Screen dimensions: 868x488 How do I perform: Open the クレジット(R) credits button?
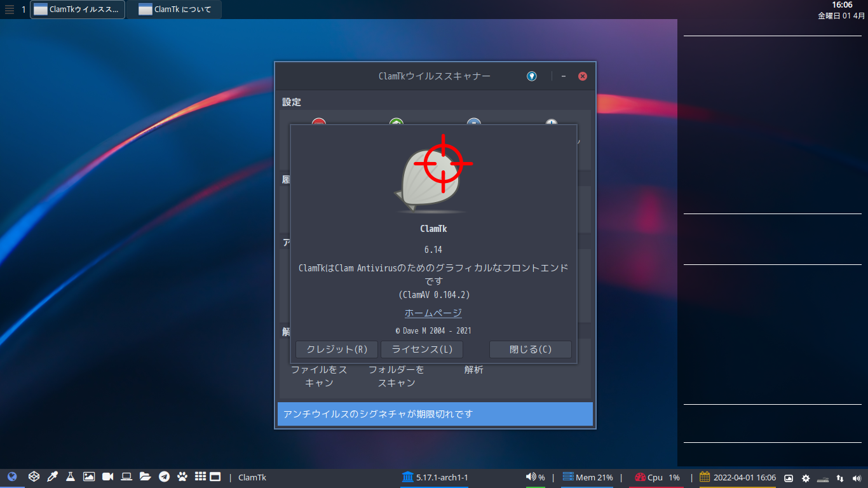point(337,349)
